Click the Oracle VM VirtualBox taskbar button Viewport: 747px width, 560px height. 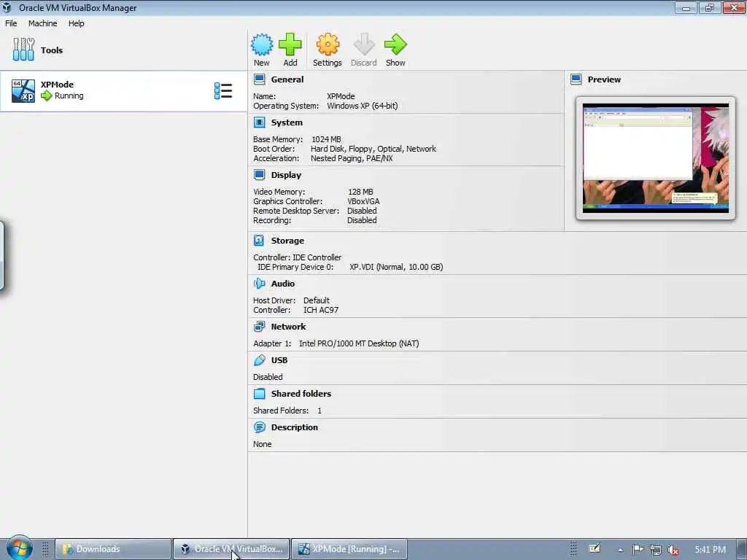231,549
